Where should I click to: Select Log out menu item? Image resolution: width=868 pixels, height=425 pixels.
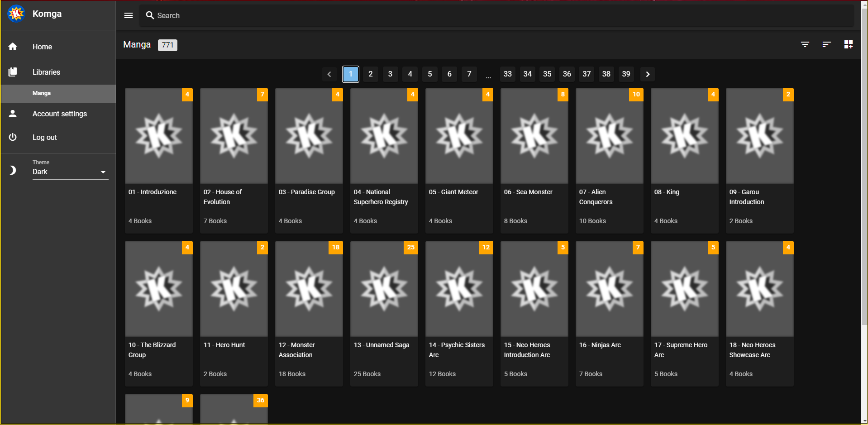click(x=58, y=137)
